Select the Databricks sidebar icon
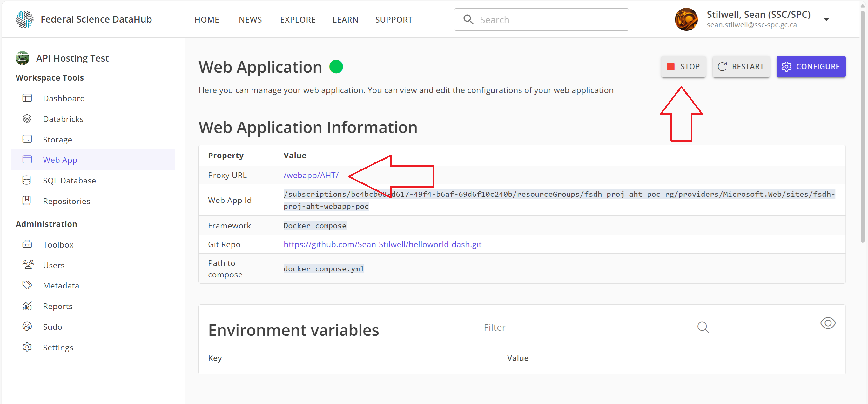This screenshot has width=868, height=404. tap(27, 118)
